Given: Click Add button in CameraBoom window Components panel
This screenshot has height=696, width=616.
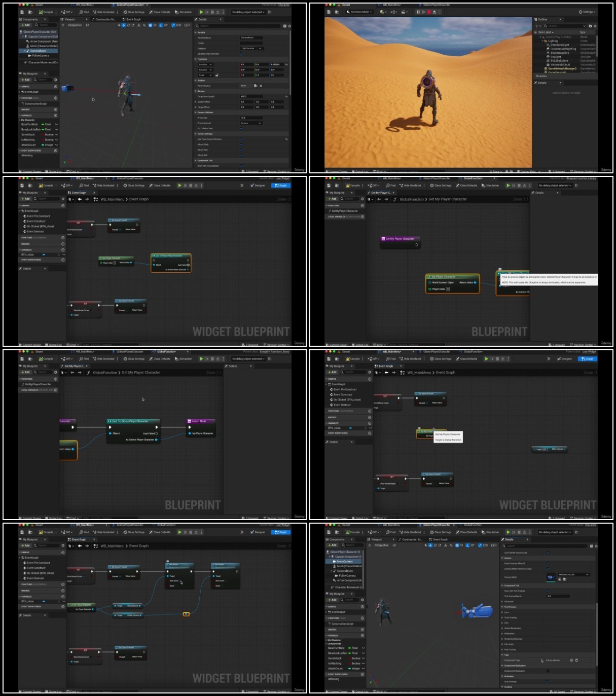Looking at the screenshot, I should click(x=25, y=25).
